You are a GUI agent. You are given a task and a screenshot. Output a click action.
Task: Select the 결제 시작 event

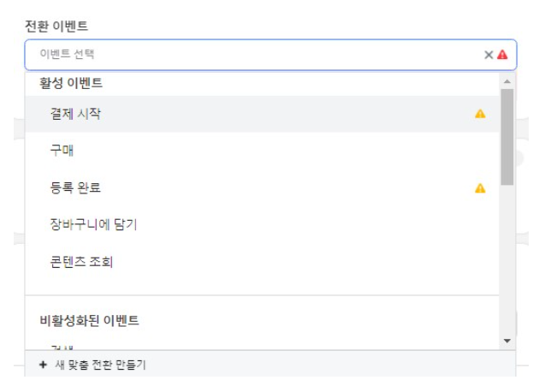coord(262,114)
